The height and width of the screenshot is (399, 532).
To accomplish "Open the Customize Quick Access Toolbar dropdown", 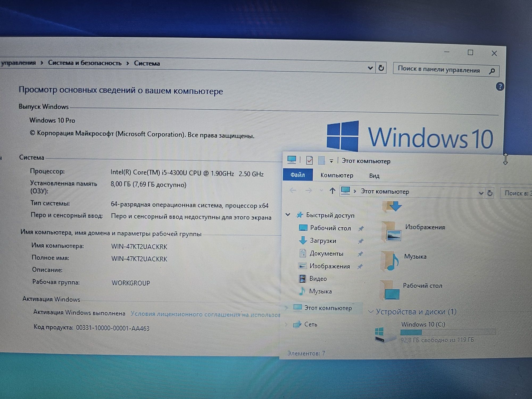I will tap(331, 161).
